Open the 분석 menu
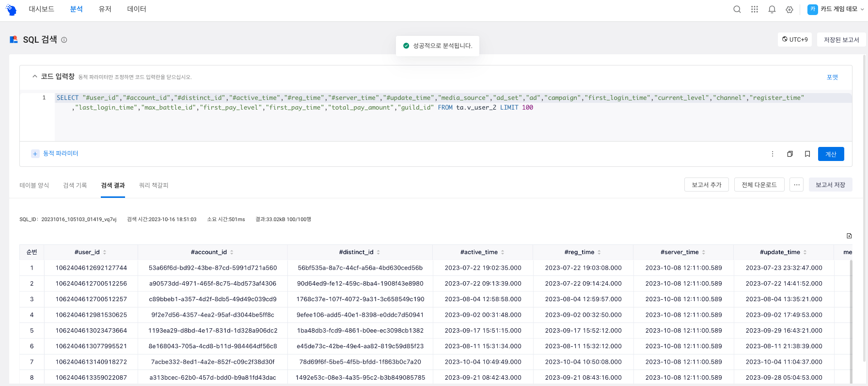This screenshot has height=386, width=868. (76, 9)
